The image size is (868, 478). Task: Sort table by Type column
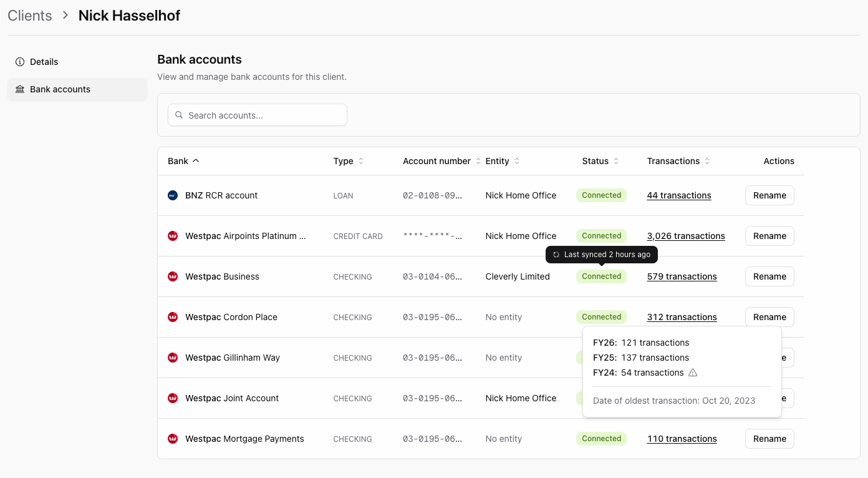click(349, 161)
